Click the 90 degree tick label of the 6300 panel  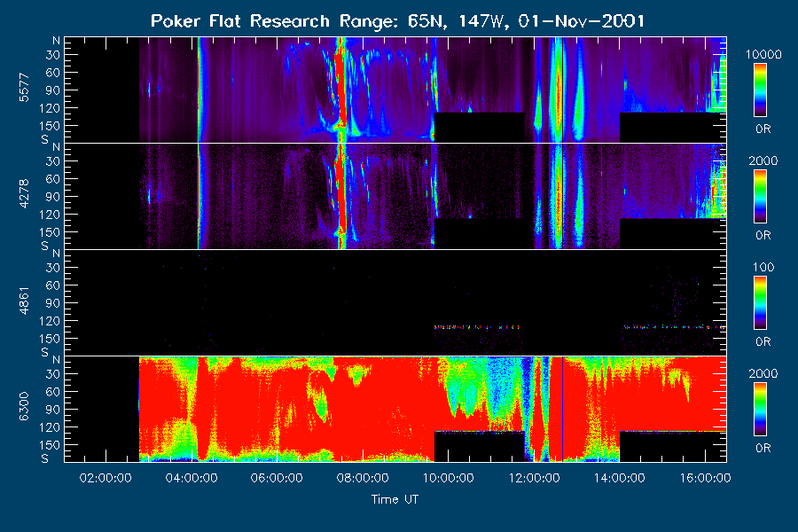click(x=53, y=410)
